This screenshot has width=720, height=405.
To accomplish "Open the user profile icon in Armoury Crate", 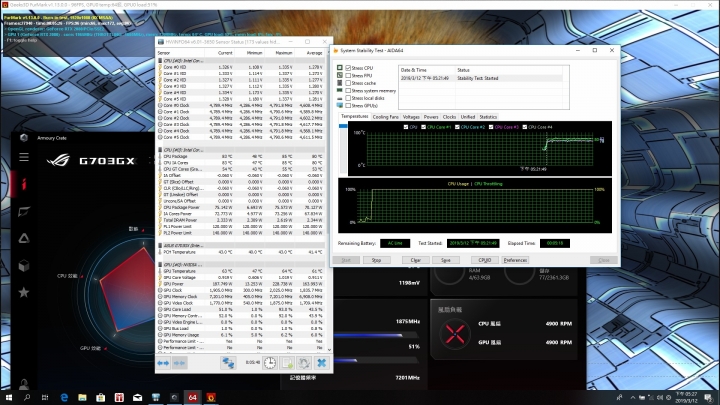I will 24,383.
